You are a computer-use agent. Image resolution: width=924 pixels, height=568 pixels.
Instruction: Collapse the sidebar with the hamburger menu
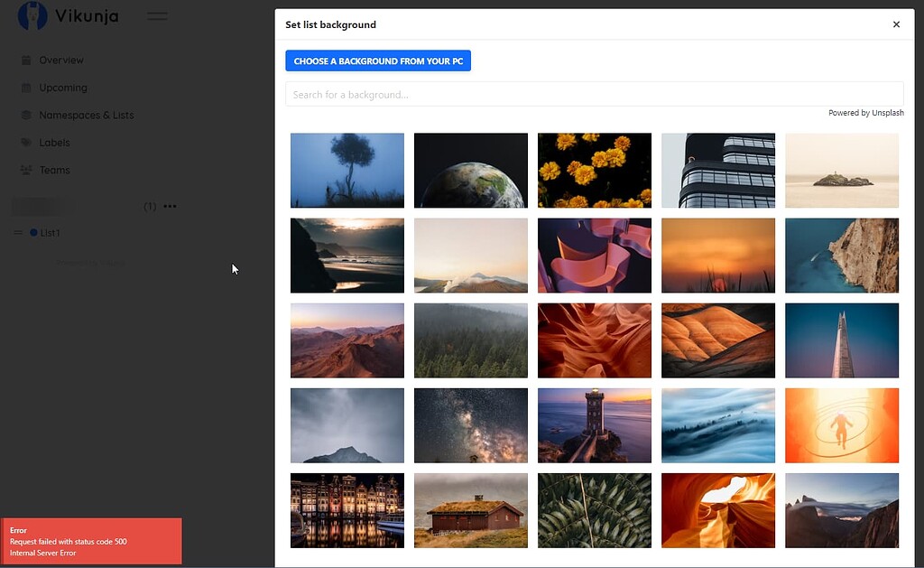157,15
